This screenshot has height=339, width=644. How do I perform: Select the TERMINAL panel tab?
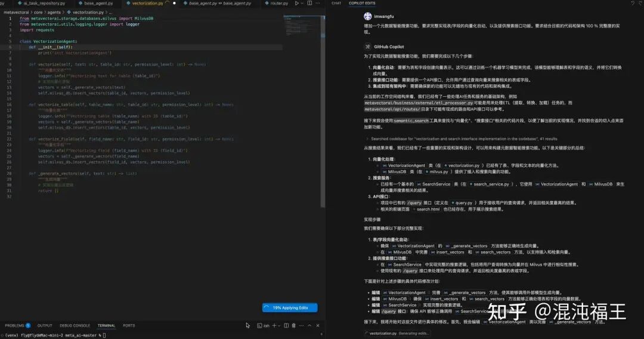click(106, 325)
